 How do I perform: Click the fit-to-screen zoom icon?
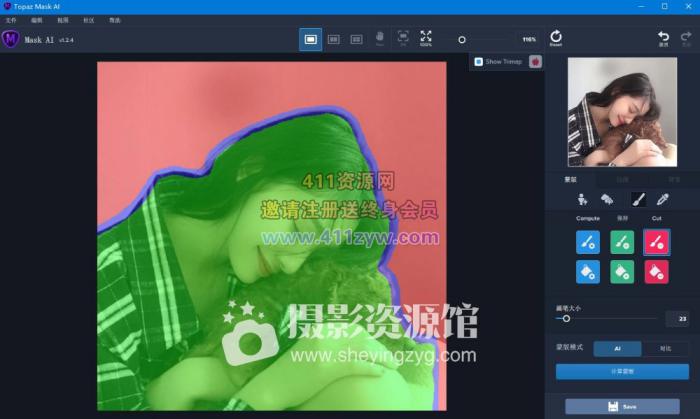coord(402,38)
